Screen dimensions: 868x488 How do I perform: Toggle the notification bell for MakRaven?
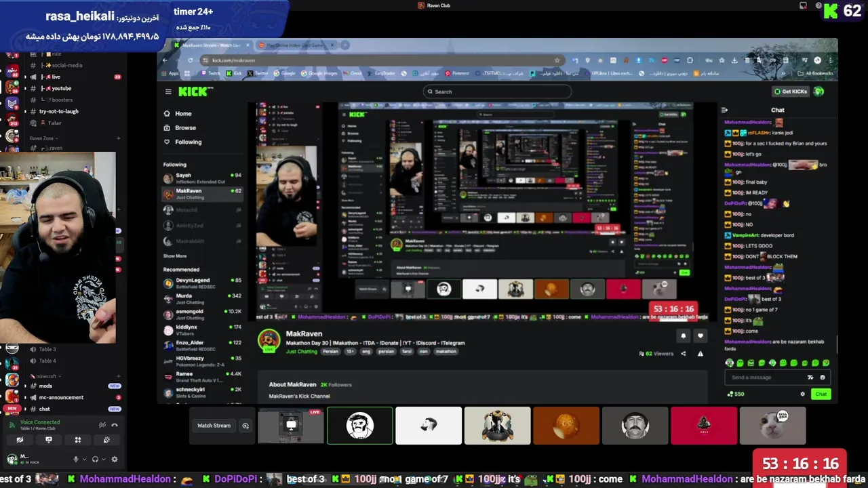click(x=683, y=335)
